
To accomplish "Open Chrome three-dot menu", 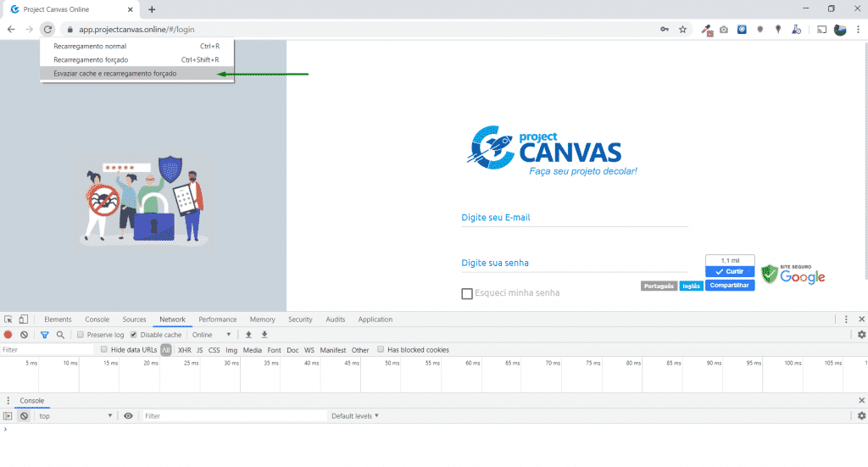I will [858, 30].
